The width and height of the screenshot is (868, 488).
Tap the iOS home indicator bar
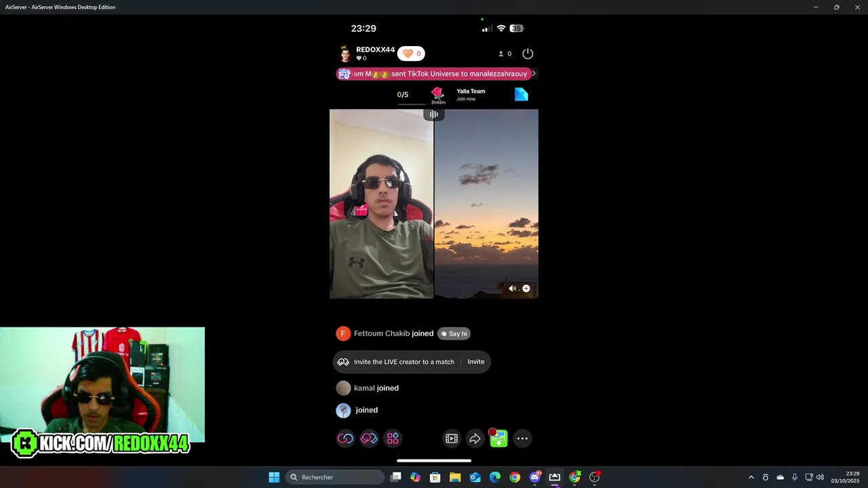pos(434,461)
